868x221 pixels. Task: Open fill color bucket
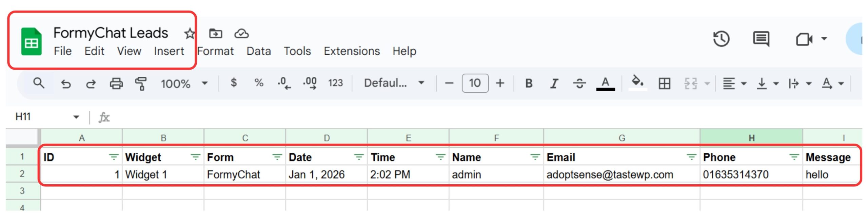pos(637,83)
